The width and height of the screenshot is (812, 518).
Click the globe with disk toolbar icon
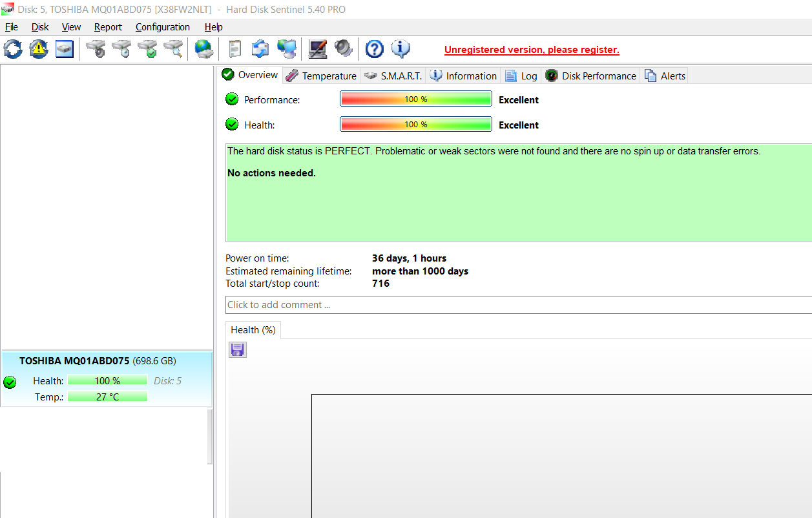click(204, 49)
